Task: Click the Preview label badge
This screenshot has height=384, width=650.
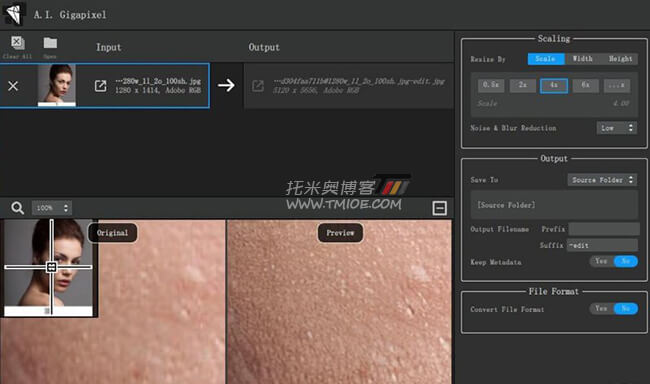Action: (x=340, y=233)
